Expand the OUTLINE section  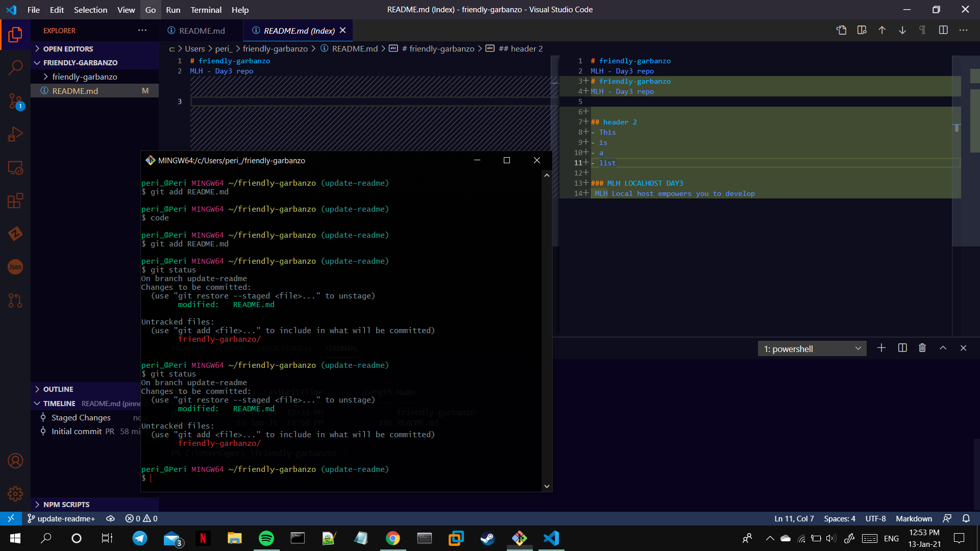click(58, 389)
